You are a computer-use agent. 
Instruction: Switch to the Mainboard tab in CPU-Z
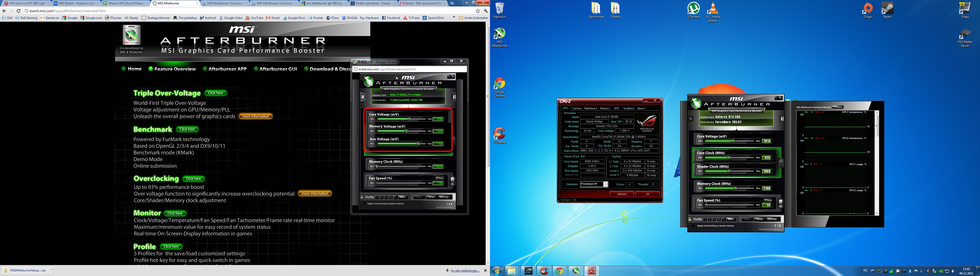(x=591, y=108)
